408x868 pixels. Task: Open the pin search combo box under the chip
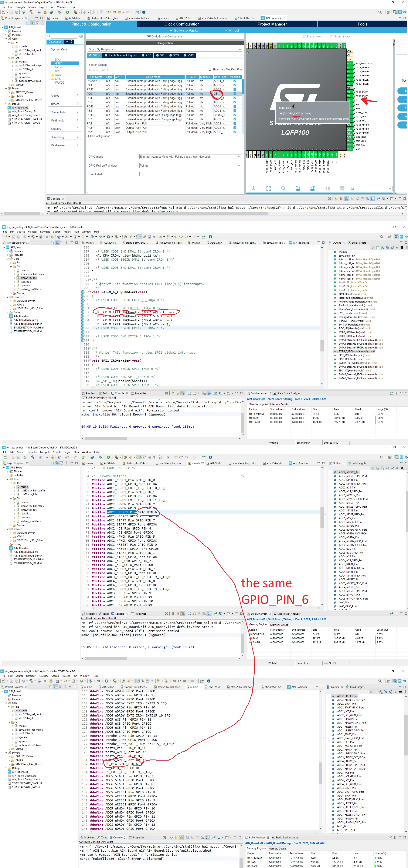click(374, 189)
